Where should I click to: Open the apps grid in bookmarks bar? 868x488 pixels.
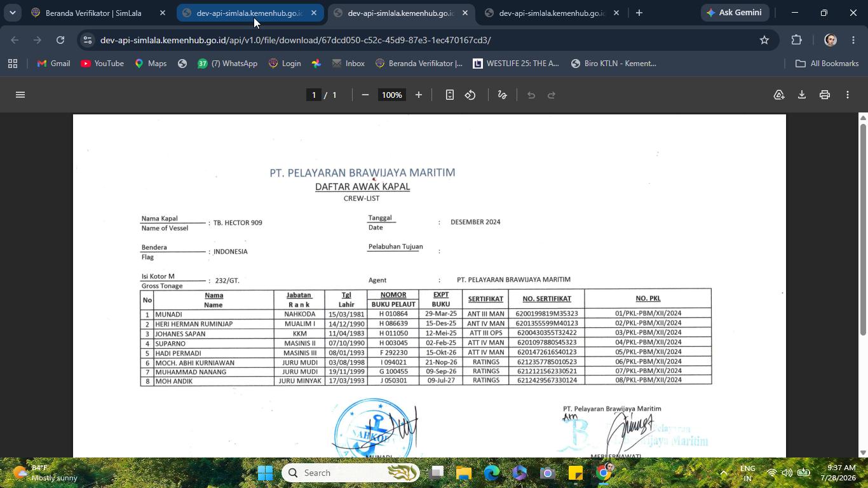pyautogui.click(x=13, y=64)
